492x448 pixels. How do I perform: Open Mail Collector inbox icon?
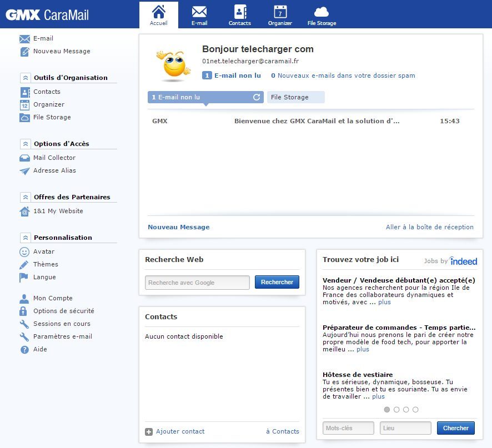(24, 158)
